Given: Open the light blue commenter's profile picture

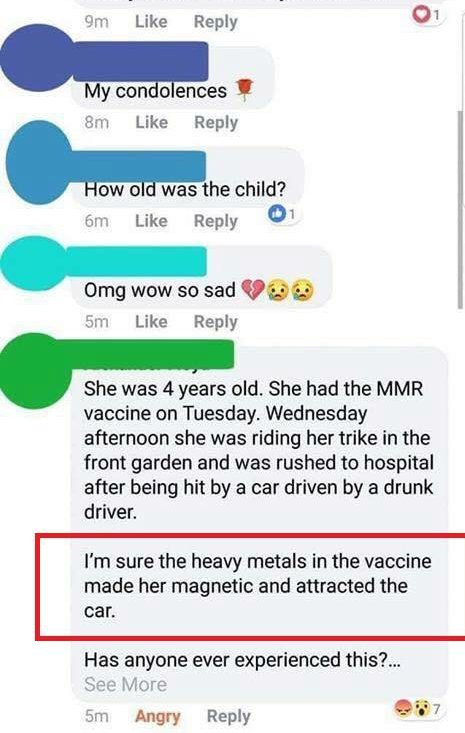Looking at the screenshot, I should tap(40, 163).
